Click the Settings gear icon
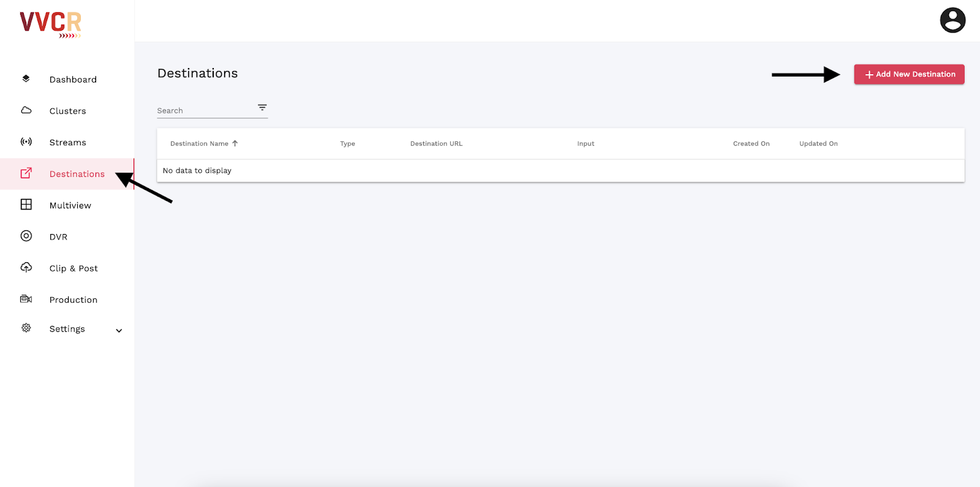 pos(26,328)
